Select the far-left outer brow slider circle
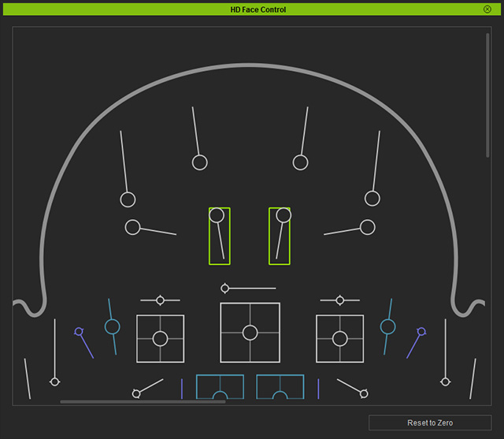Viewport: 504px width, 439px height. pyautogui.click(x=128, y=199)
